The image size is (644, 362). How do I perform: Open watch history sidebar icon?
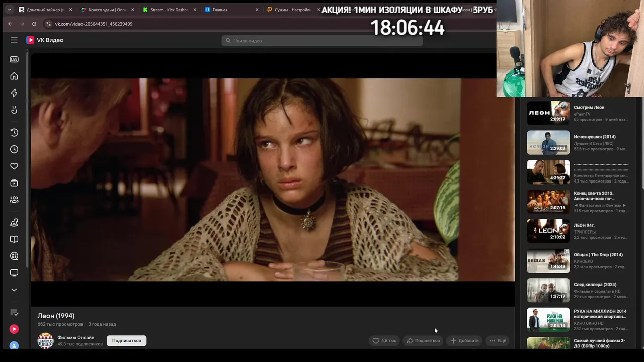14,133
